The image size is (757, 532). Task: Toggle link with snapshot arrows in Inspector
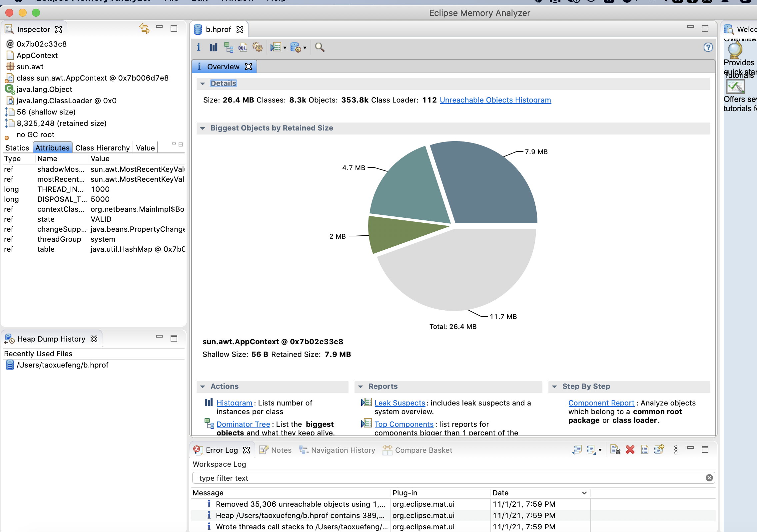(x=145, y=29)
